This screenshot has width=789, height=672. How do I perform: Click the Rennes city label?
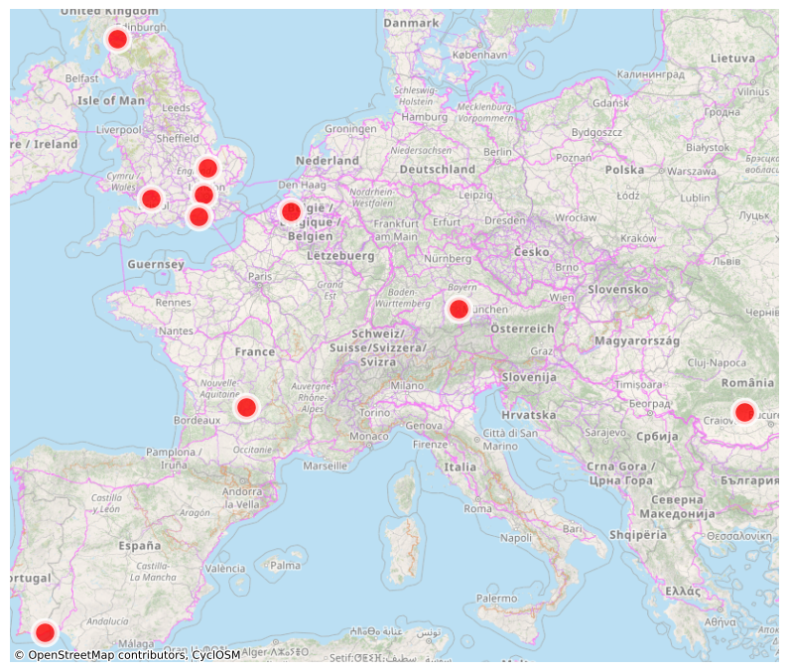click(x=173, y=303)
